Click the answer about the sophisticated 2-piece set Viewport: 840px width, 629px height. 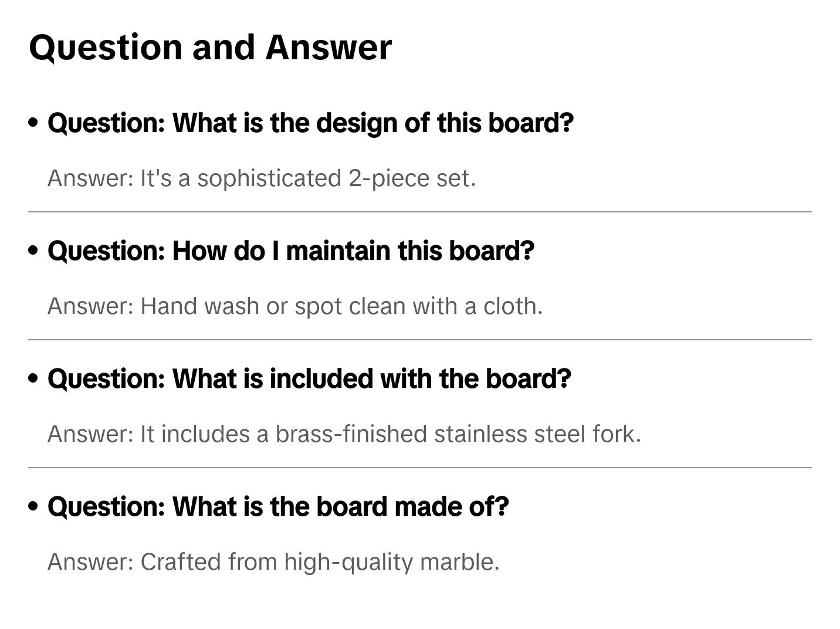(262, 178)
